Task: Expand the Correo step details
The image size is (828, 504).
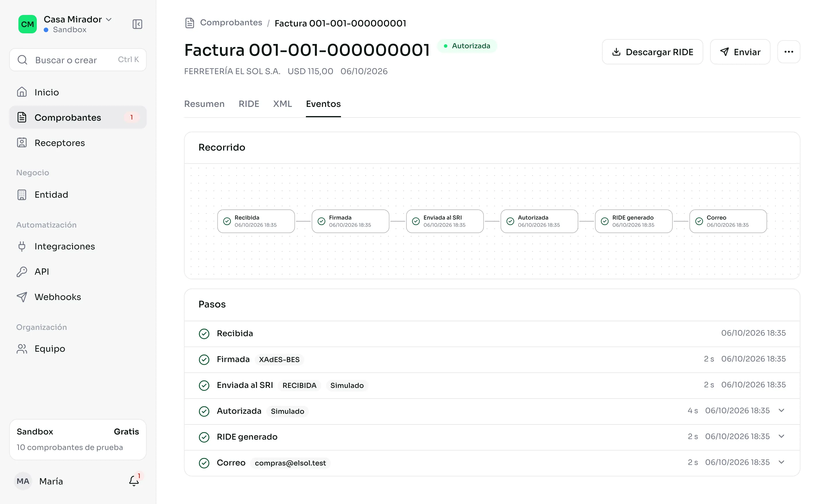Action: pos(781,462)
